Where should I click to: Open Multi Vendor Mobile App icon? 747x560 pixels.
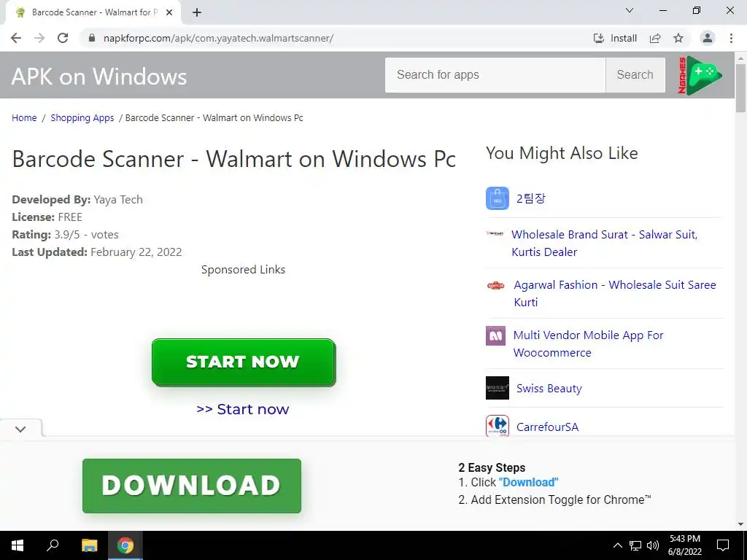pos(495,336)
